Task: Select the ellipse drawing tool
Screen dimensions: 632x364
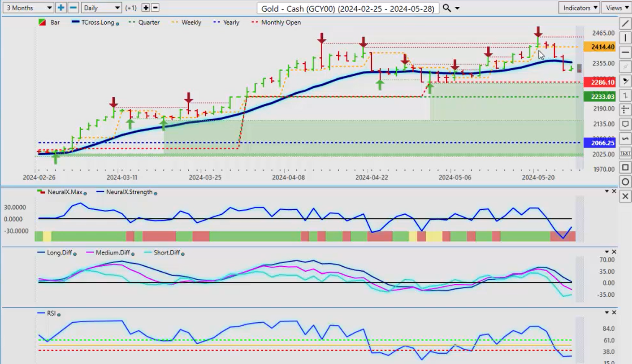Action: pyautogui.click(x=625, y=182)
